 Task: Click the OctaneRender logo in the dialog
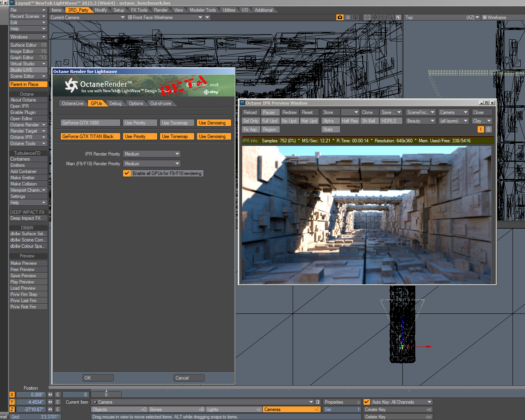tap(71, 85)
